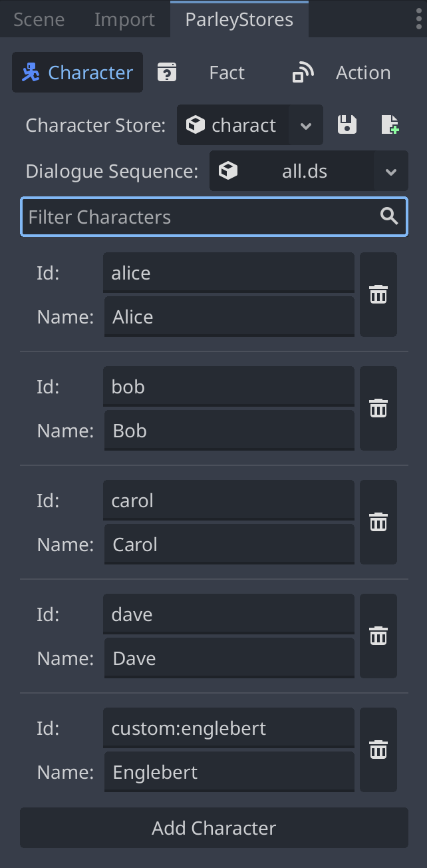Create a new store via the file-plus icon

tap(390, 125)
